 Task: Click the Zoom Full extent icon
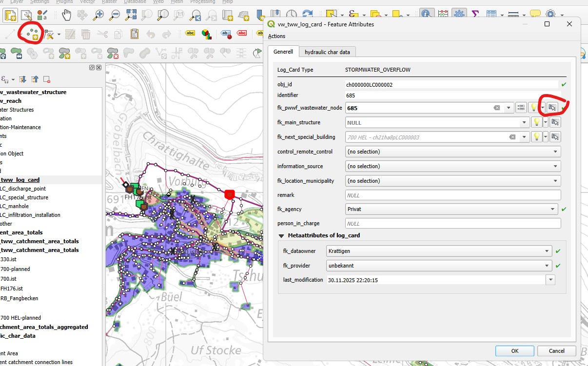131,15
